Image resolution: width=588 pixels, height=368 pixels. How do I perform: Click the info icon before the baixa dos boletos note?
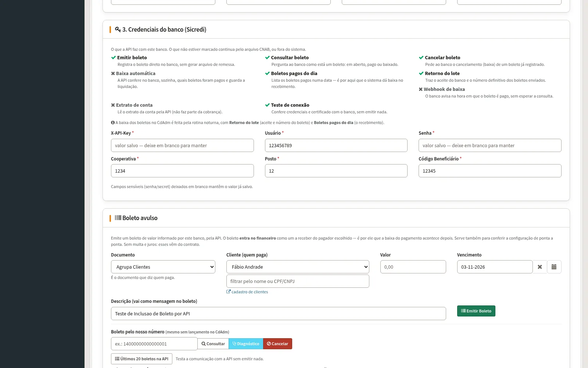(x=113, y=123)
